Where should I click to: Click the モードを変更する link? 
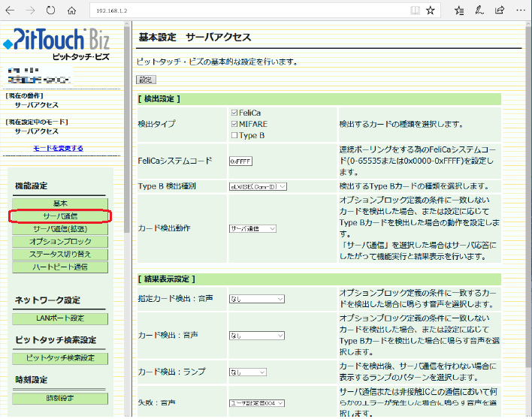59,148
